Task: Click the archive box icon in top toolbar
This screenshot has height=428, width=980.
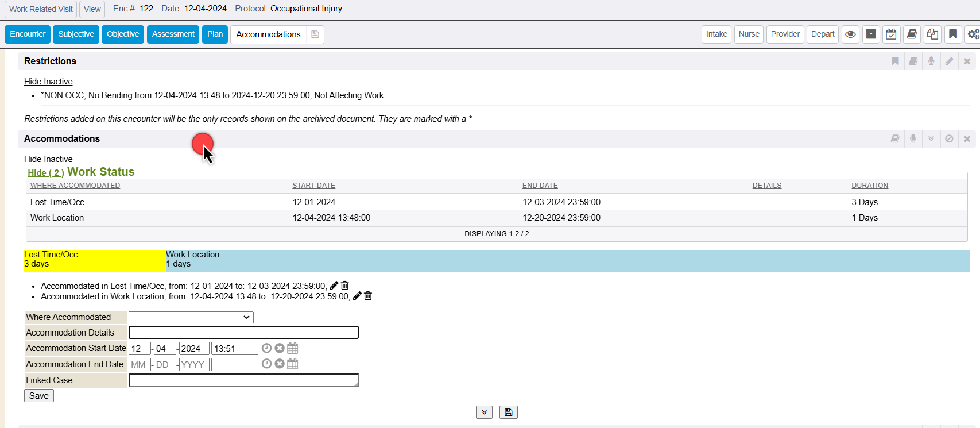Action: point(871,34)
